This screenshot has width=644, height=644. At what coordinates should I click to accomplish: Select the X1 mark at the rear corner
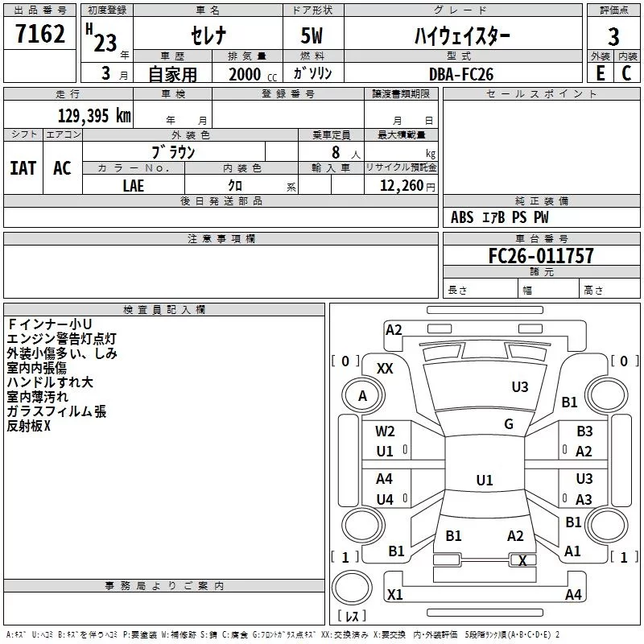(395, 595)
